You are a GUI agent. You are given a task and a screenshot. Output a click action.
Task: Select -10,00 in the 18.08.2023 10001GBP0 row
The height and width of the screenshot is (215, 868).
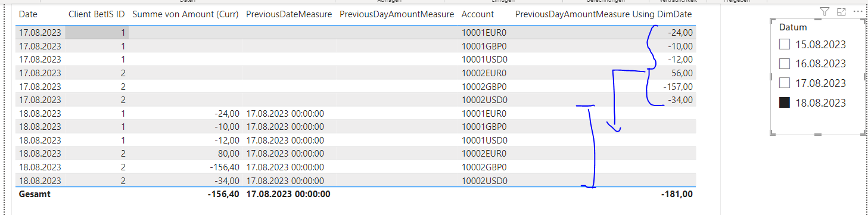click(x=228, y=127)
